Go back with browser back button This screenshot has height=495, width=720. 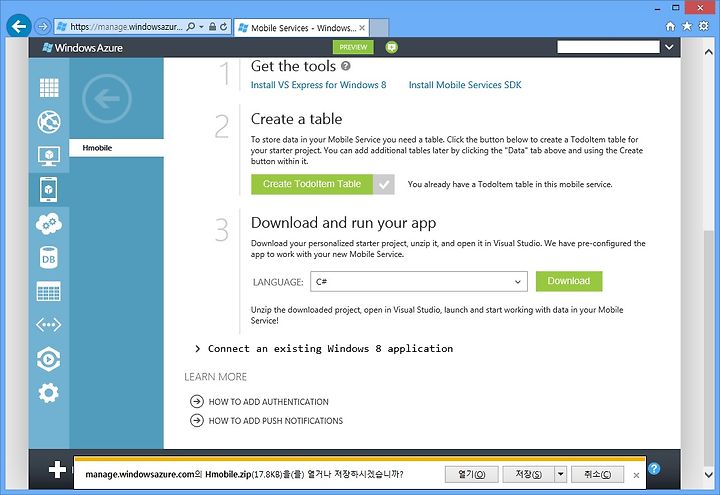pos(19,26)
